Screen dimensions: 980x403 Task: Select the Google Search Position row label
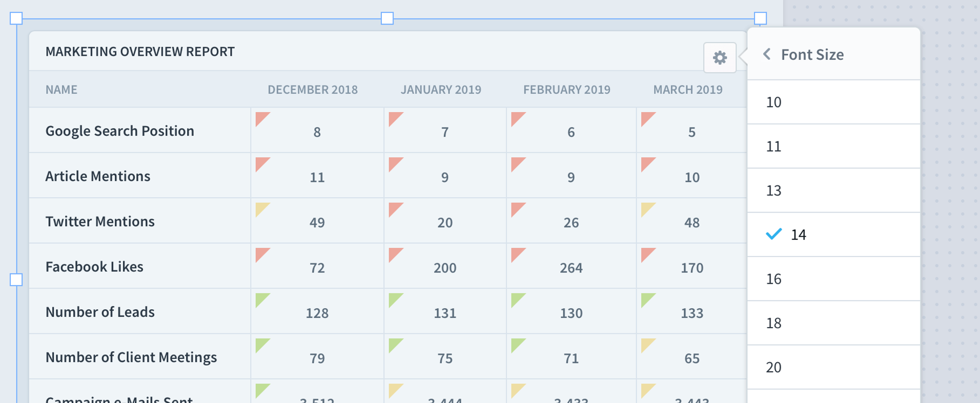pyautogui.click(x=120, y=131)
